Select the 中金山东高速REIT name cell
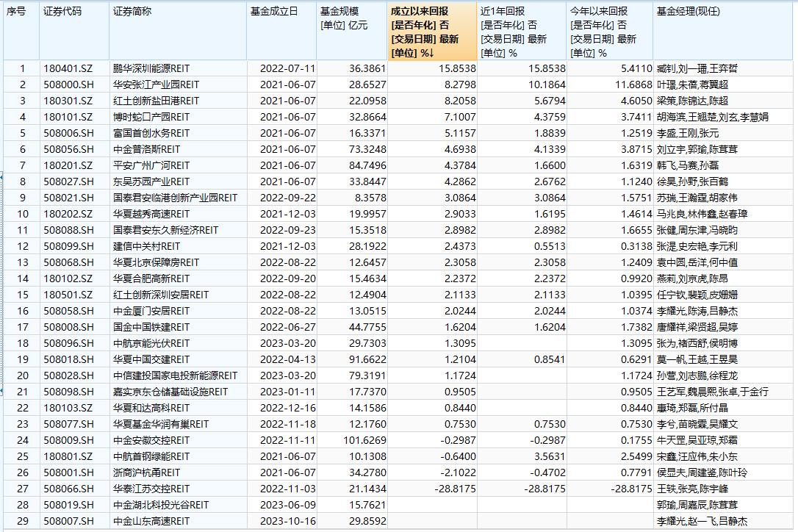The width and height of the screenshot is (798, 532). [x=151, y=521]
